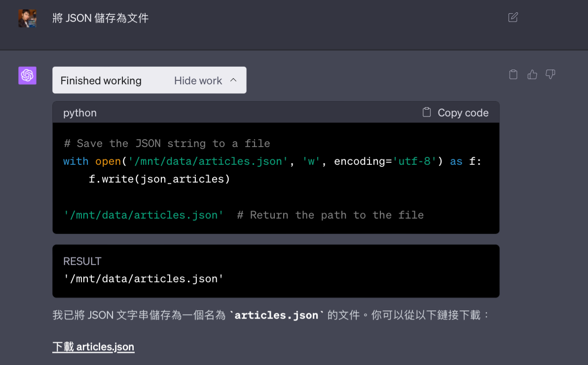Screen dimensions: 588x365
Task: Select the inline code text articles.json
Action: click(x=276, y=315)
